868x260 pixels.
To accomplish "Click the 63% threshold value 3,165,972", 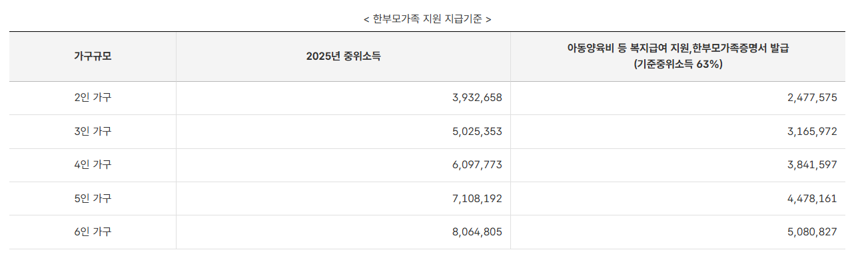I will point(811,132).
